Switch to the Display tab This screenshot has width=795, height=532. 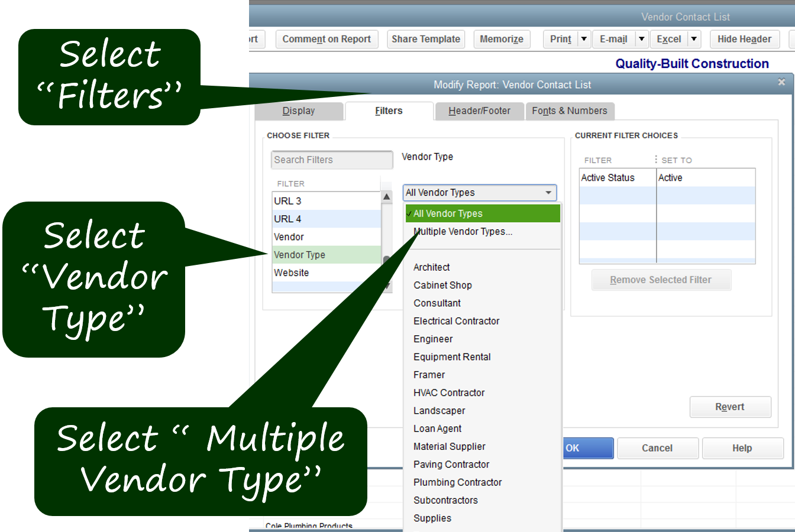click(x=299, y=111)
